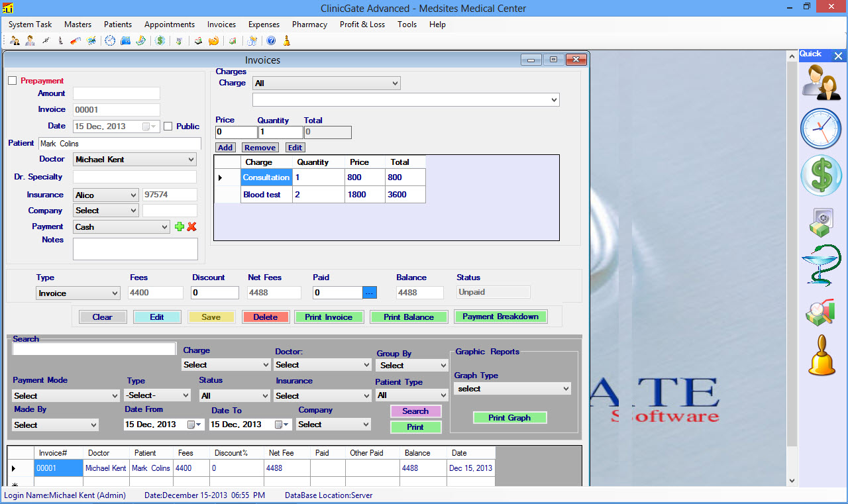This screenshot has width=848, height=504.
Task: Open appointments clock icon in Quick panel
Action: point(821,128)
